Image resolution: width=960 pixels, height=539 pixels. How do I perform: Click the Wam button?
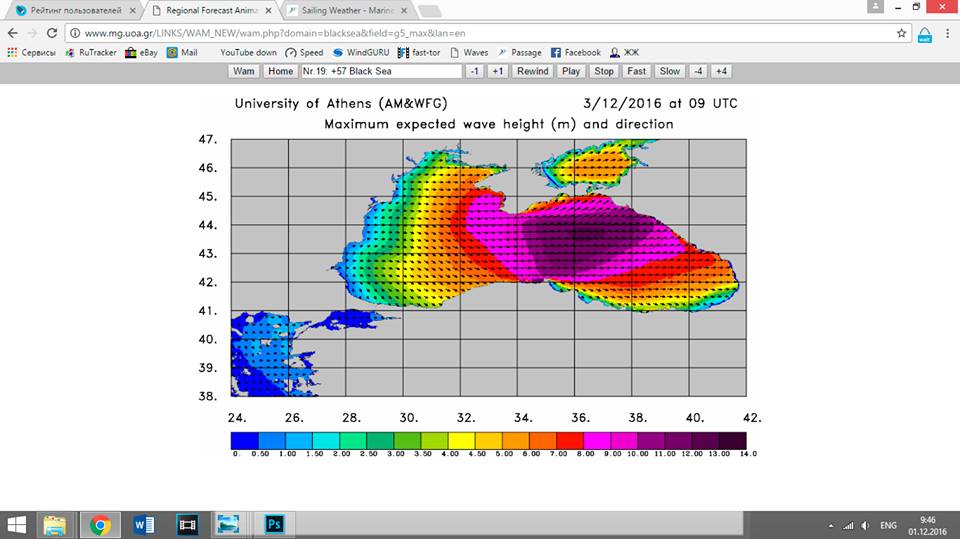coord(243,71)
